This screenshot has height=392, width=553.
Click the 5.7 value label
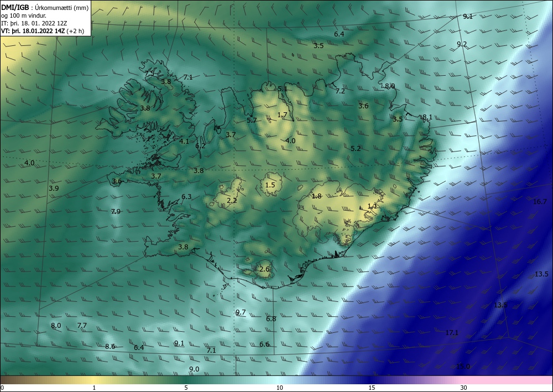pos(252,120)
